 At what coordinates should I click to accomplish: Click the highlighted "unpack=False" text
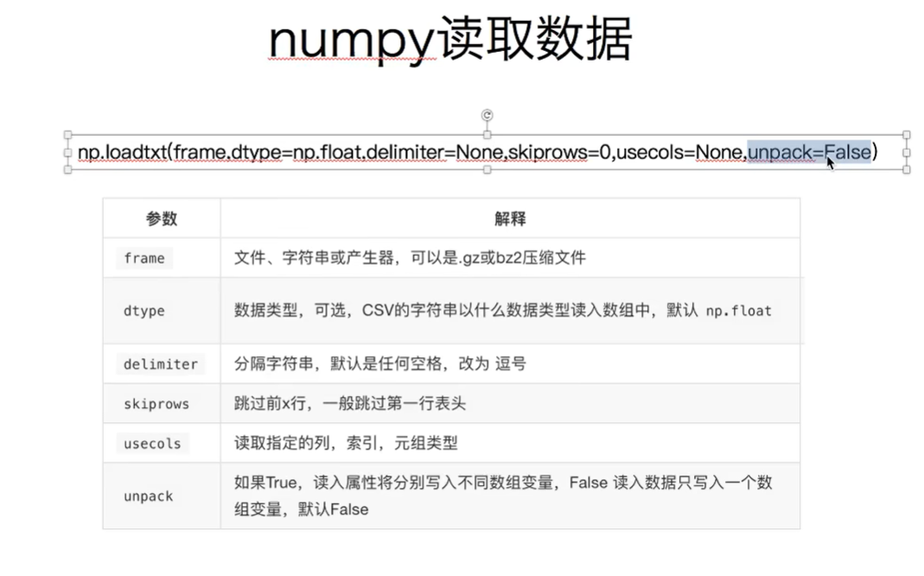coord(809,152)
